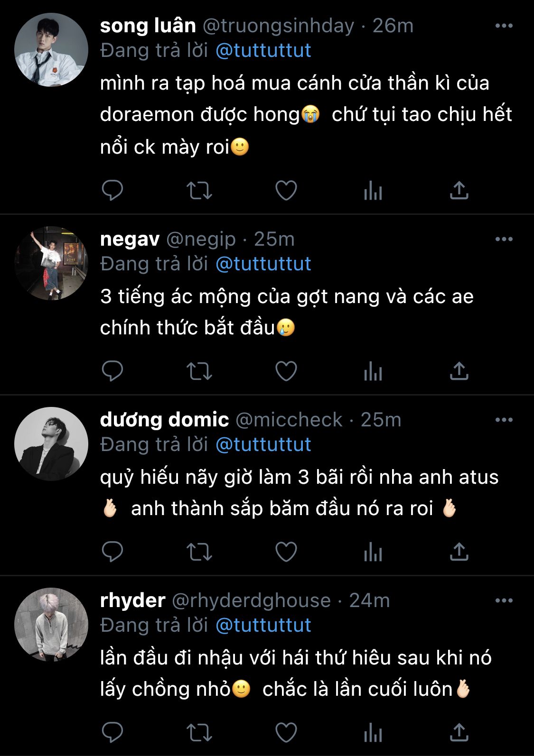
Task: Retweet negav's reply
Action: tap(199, 371)
